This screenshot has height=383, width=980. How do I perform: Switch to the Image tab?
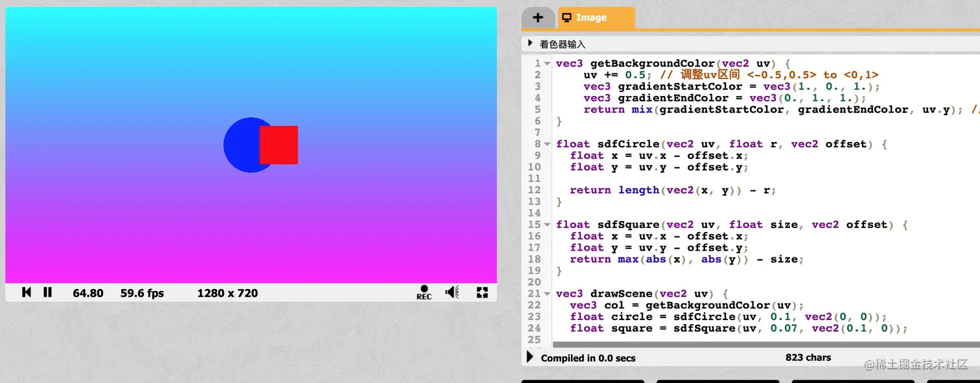(x=596, y=17)
